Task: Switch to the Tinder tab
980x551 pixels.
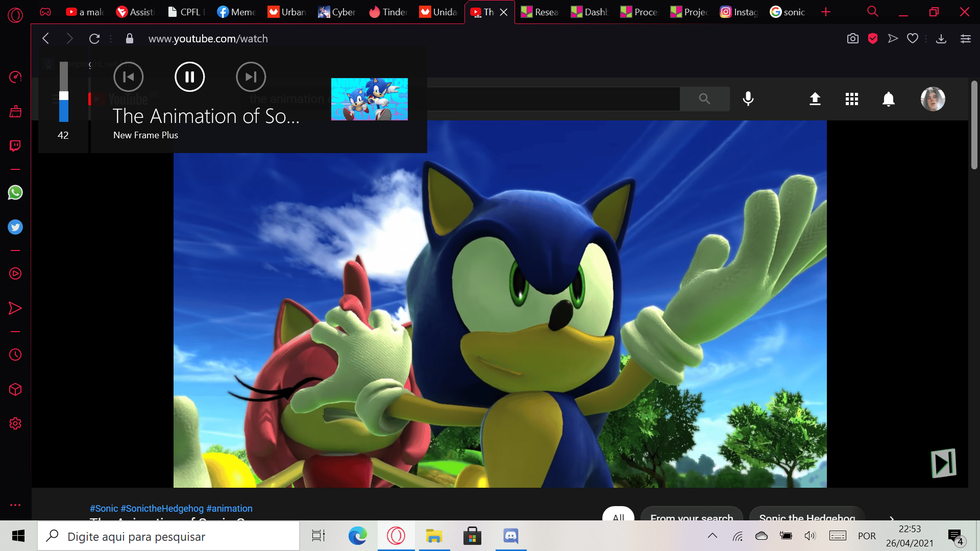Action: [x=388, y=12]
